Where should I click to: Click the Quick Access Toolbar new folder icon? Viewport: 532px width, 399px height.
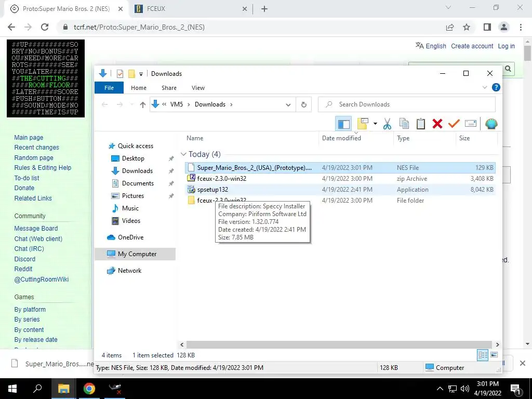click(131, 74)
